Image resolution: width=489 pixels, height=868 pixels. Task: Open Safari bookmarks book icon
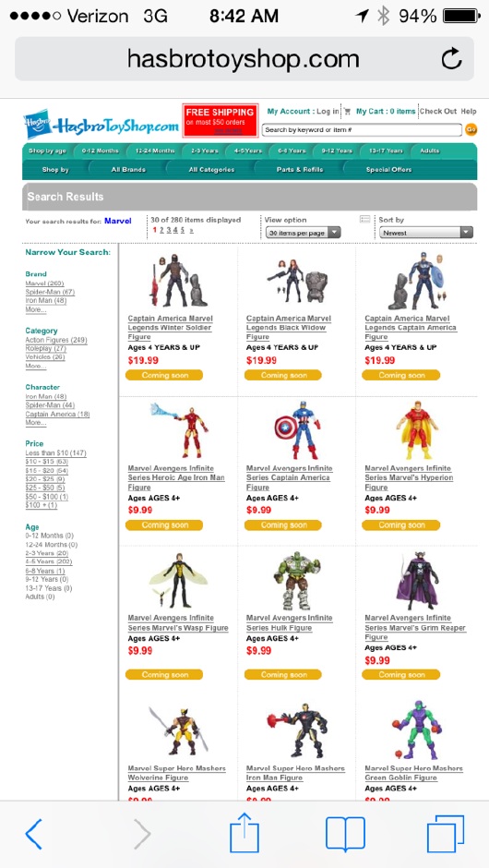click(345, 834)
